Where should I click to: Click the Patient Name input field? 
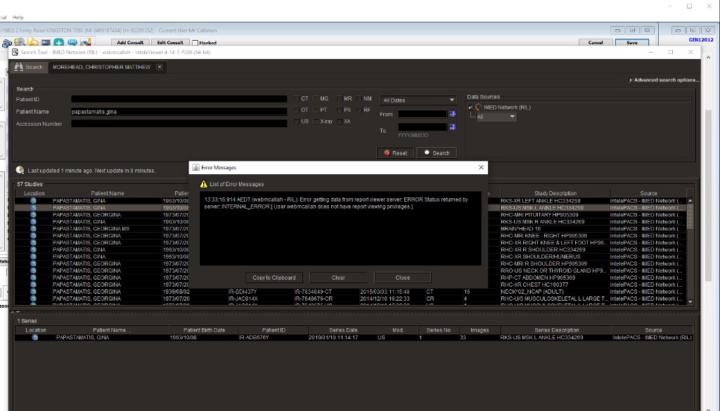coord(179,112)
